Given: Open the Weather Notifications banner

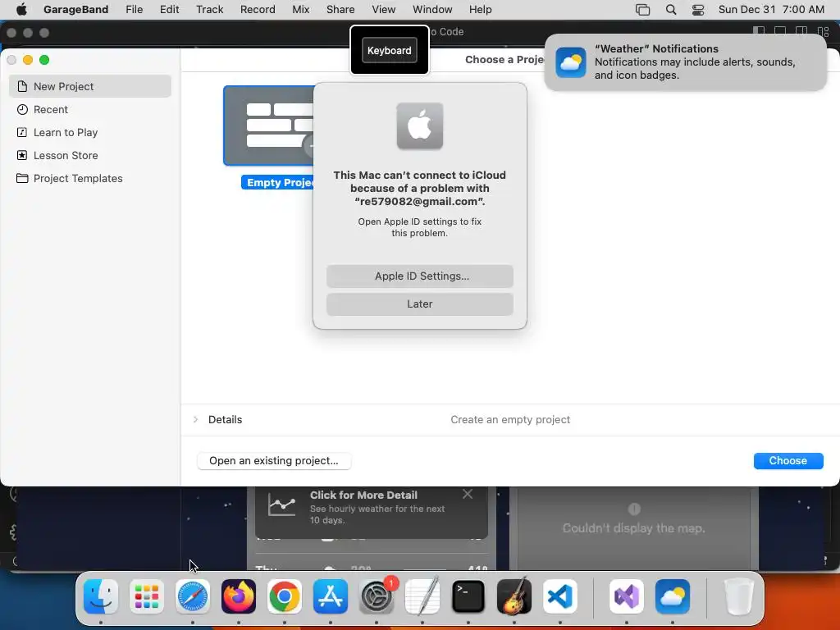Looking at the screenshot, I should tap(685, 62).
